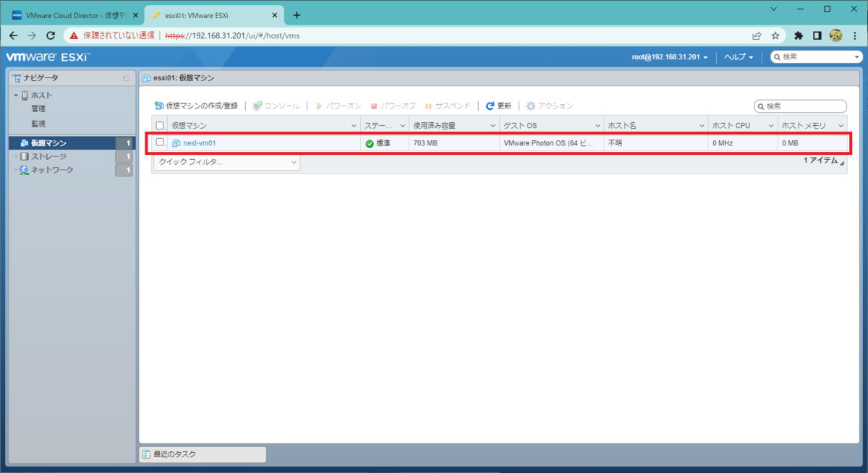Screen dimensions: 868x473
Task: Open the アクション toolbar menu
Action: click(550, 106)
